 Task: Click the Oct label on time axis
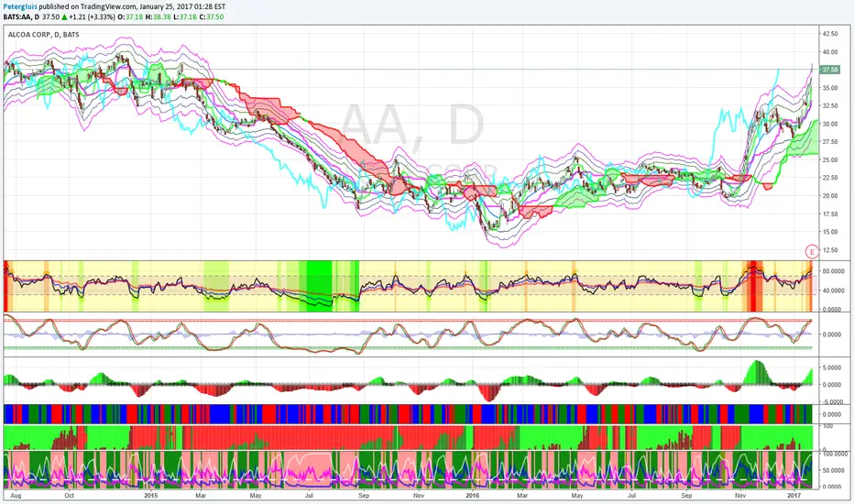[x=69, y=496]
